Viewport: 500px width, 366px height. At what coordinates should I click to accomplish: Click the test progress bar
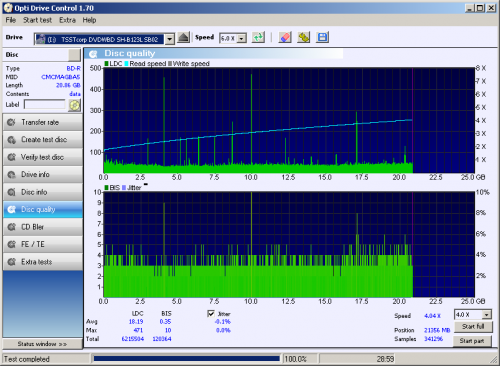point(187,359)
